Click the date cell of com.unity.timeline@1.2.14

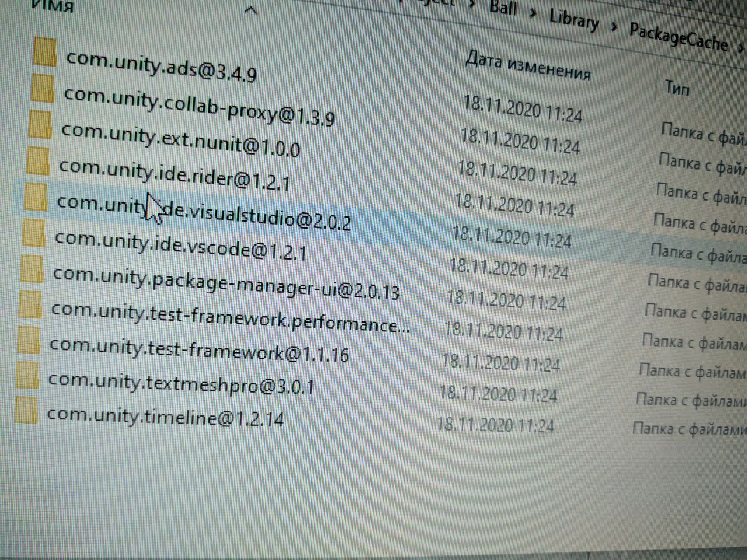[495, 423]
